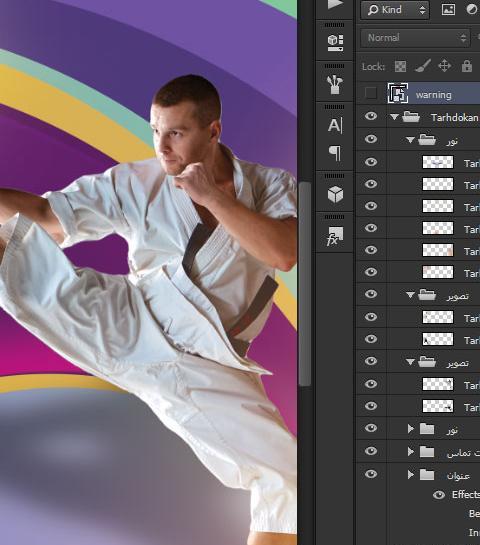Hide the collapsed نور group

pos(371,428)
